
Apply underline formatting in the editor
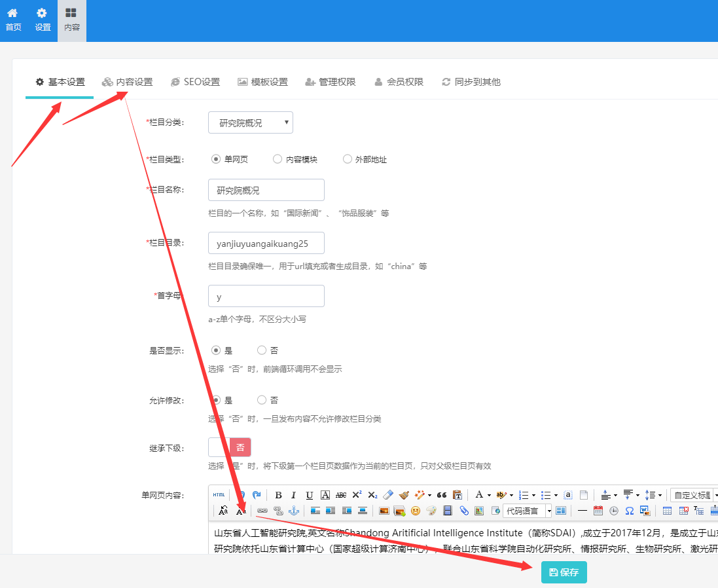tap(310, 495)
